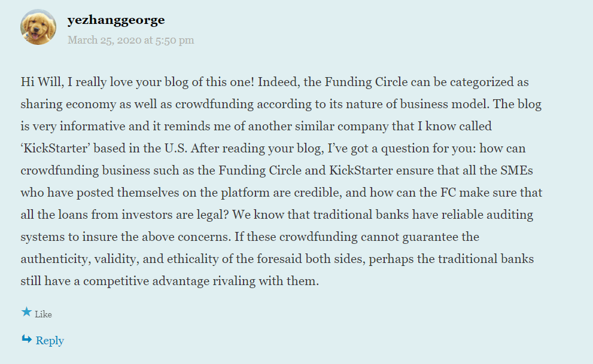
Task: Open the yezhanggeorge username link
Action: (116, 20)
